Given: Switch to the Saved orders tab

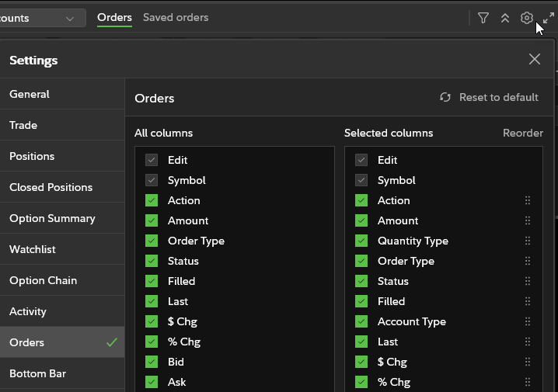Looking at the screenshot, I should click(176, 17).
